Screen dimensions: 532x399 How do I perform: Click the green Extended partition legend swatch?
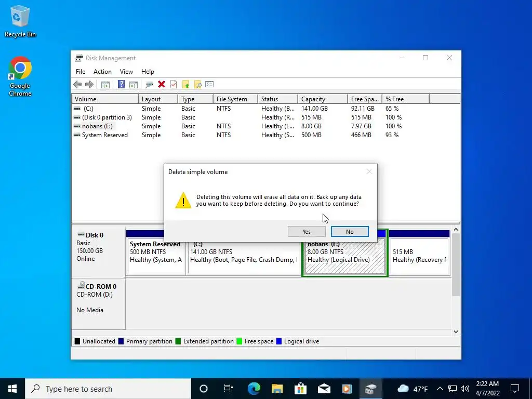pos(178,341)
